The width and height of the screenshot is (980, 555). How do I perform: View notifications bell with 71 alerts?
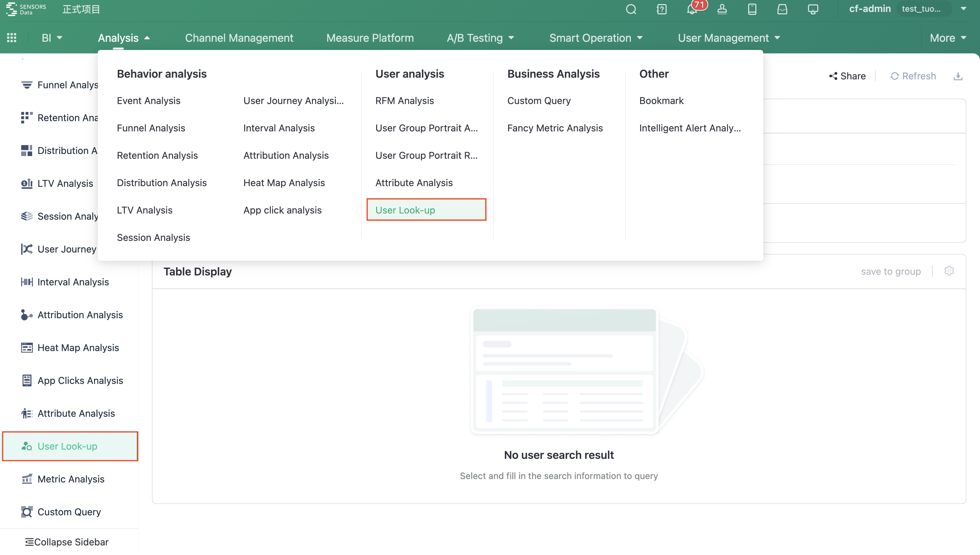pyautogui.click(x=692, y=10)
